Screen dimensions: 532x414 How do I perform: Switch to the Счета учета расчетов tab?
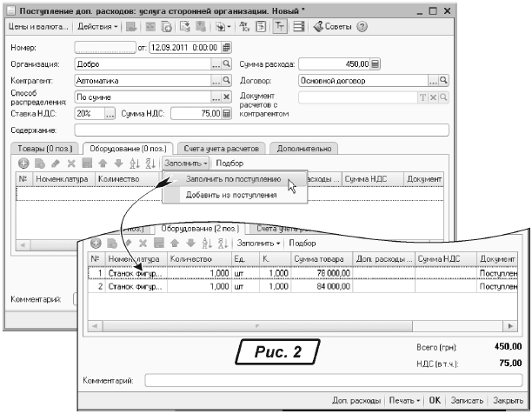[222, 148]
